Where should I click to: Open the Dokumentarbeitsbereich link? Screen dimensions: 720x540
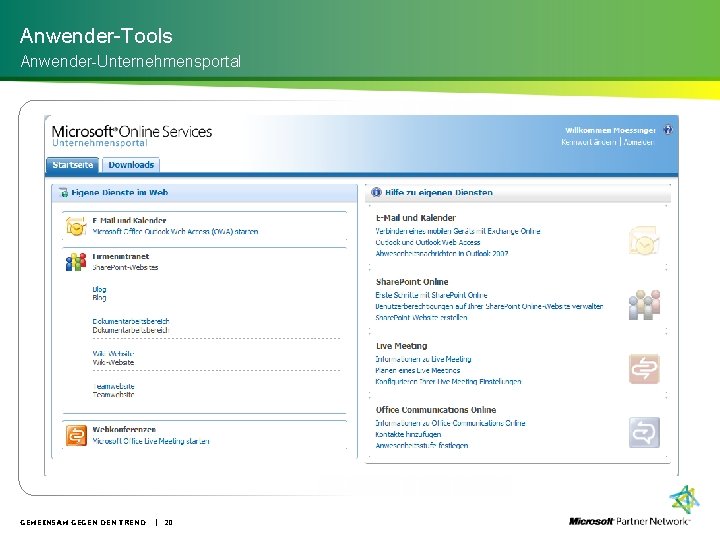tap(131, 321)
